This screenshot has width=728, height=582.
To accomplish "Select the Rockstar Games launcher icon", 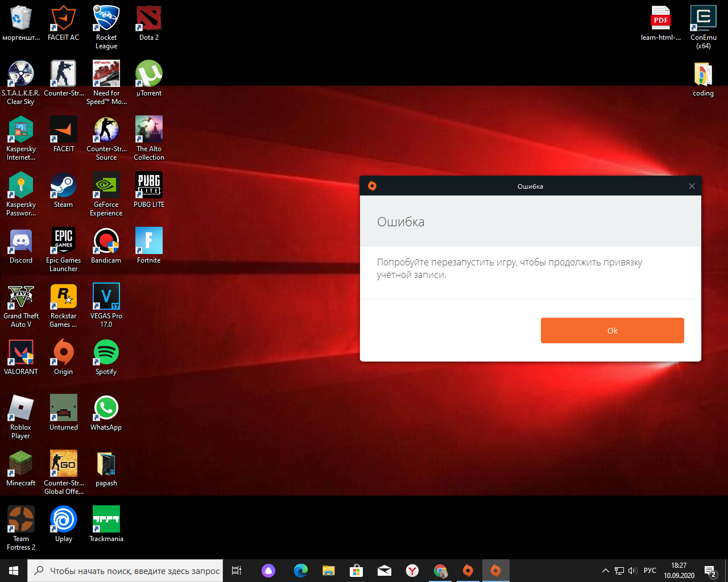I will [63, 306].
